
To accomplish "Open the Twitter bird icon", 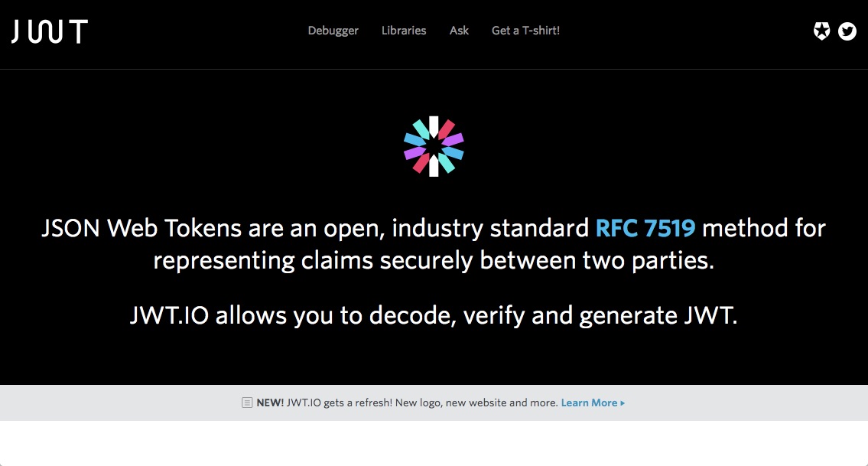I will click(x=847, y=31).
